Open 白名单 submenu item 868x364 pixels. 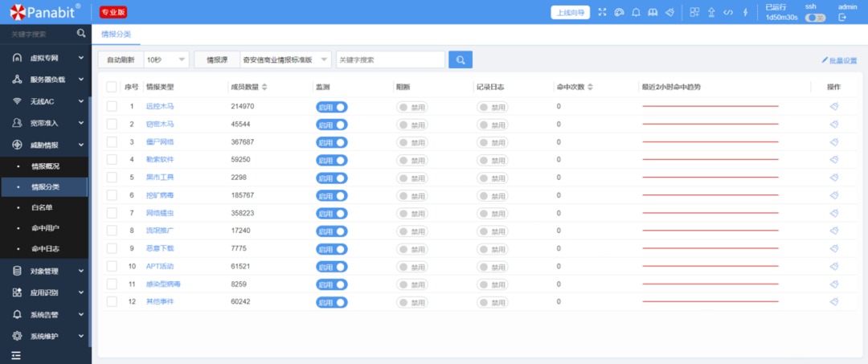coord(44,207)
